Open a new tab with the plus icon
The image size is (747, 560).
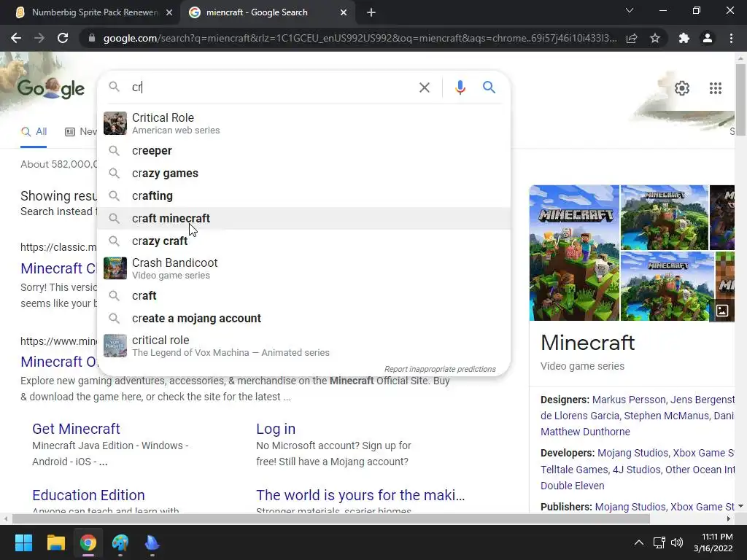371,12
